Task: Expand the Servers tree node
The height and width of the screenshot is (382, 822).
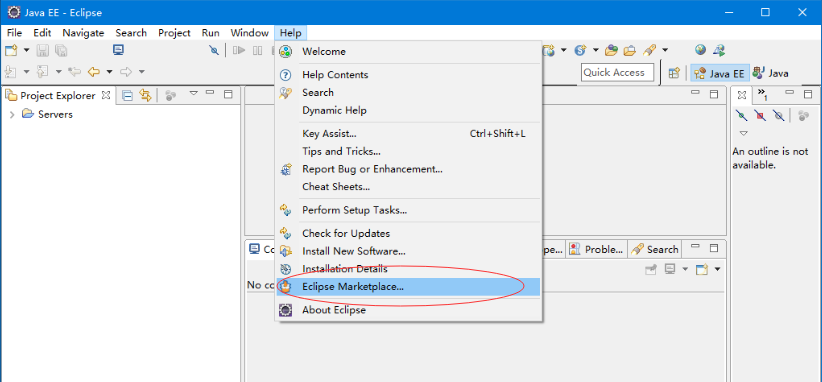Action: tap(12, 114)
